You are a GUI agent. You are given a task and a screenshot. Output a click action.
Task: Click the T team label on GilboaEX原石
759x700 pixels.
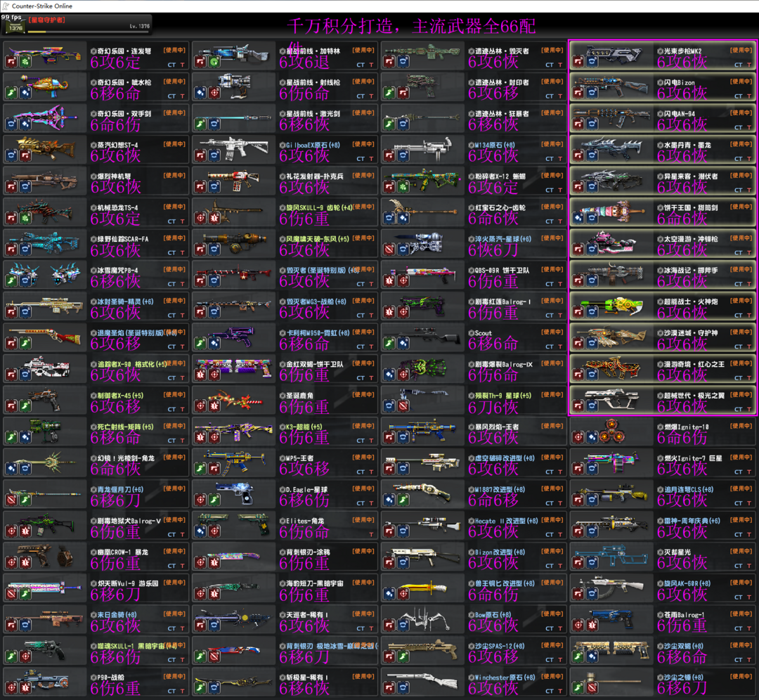[x=372, y=158]
